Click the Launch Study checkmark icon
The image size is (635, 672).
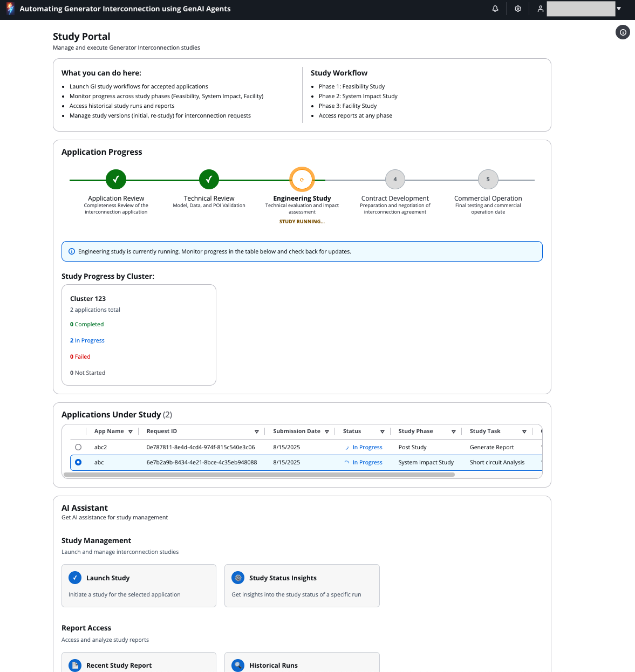click(75, 578)
